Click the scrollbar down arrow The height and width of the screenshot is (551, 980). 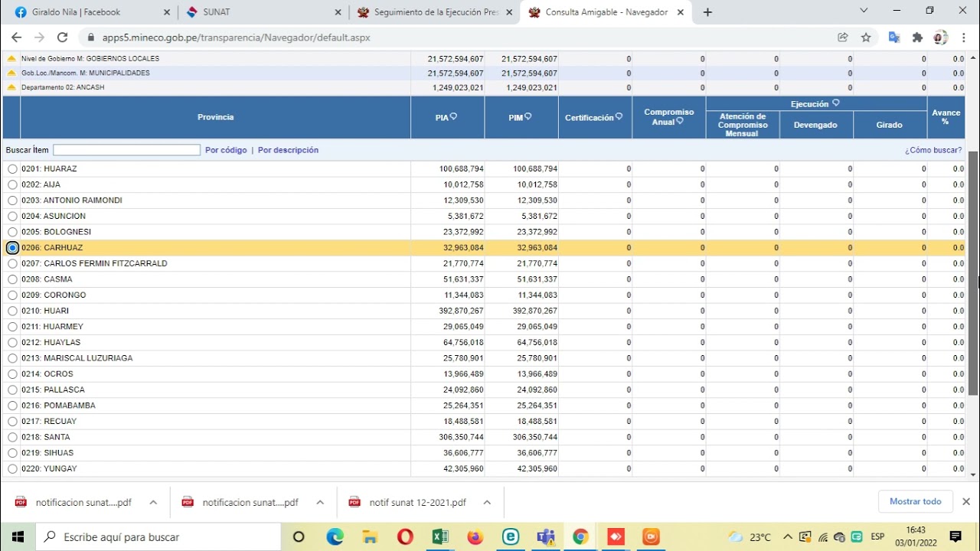[x=973, y=475]
